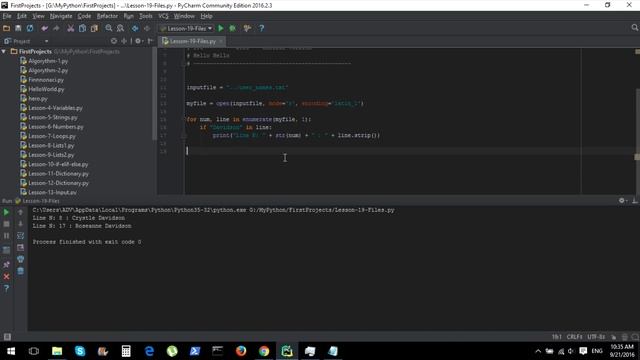Click the Undo arrow icon

coord(44,28)
